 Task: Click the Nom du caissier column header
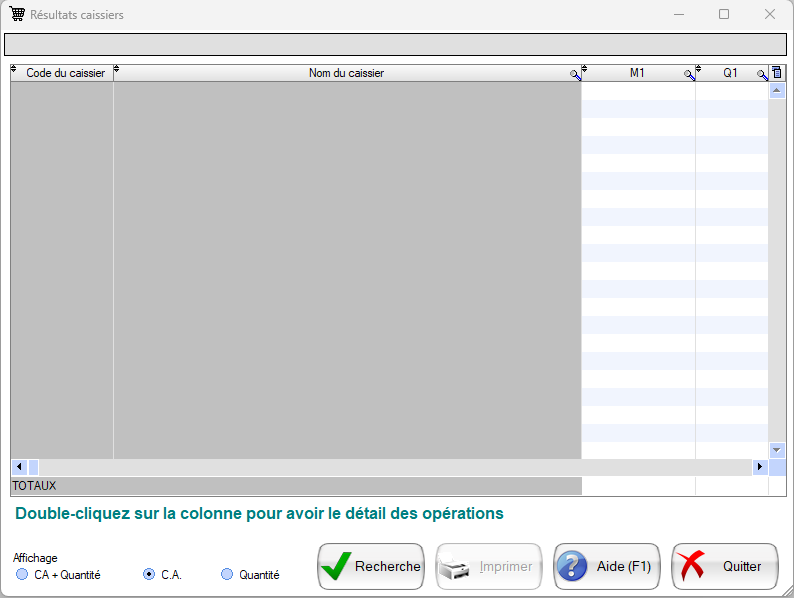(347, 73)
